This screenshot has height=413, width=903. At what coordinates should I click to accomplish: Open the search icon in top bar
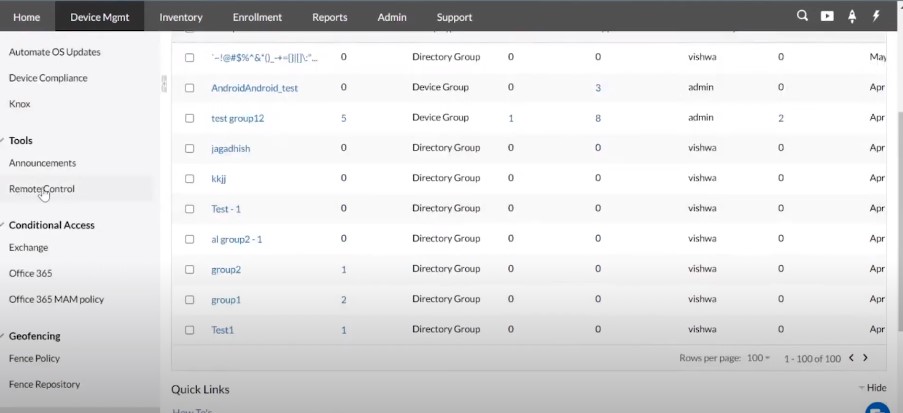(x=802, y=16)
